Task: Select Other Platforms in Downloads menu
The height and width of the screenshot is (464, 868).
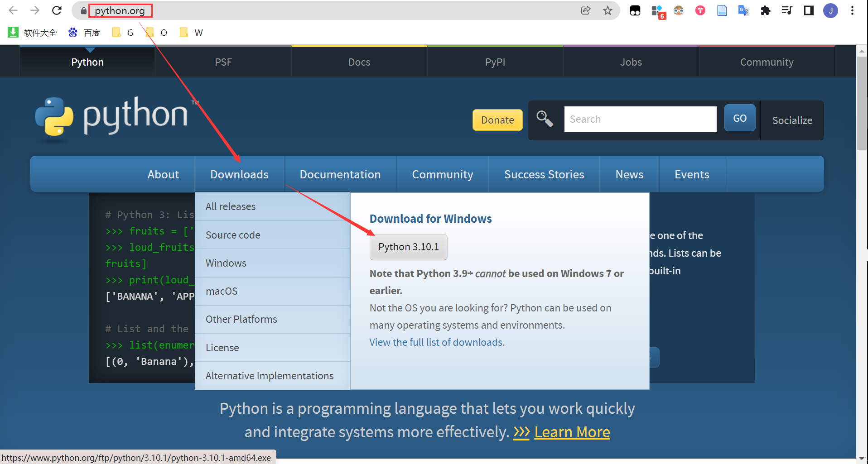Action: 272,319
